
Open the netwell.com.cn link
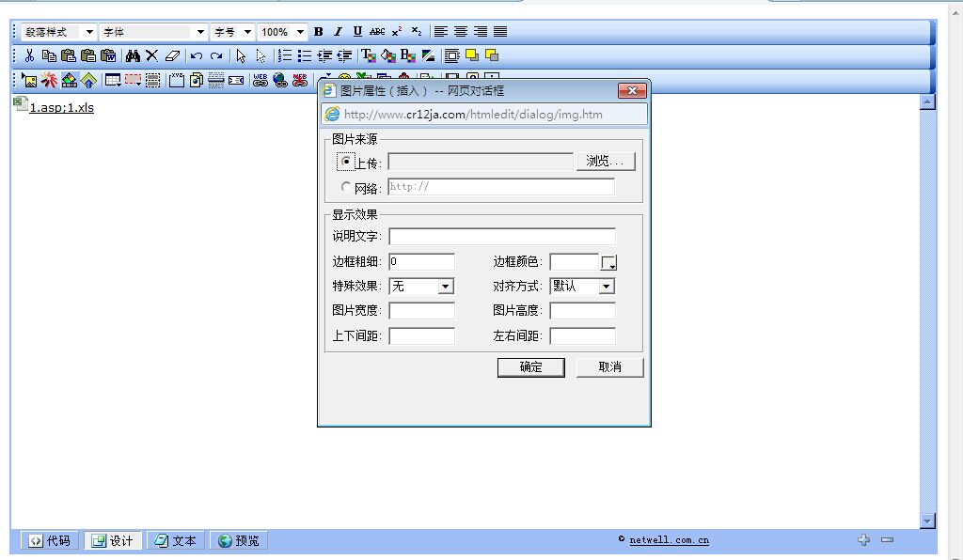(x=670, y=540)
